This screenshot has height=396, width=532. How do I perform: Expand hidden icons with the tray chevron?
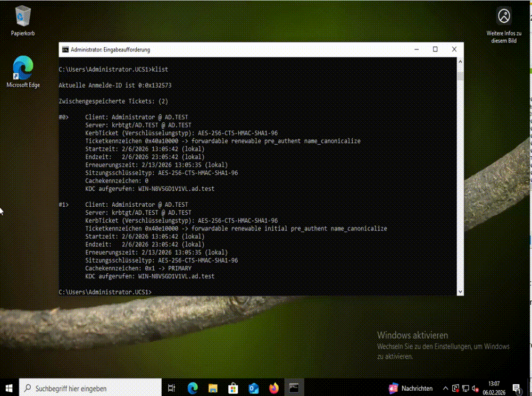tap(446, 387)
